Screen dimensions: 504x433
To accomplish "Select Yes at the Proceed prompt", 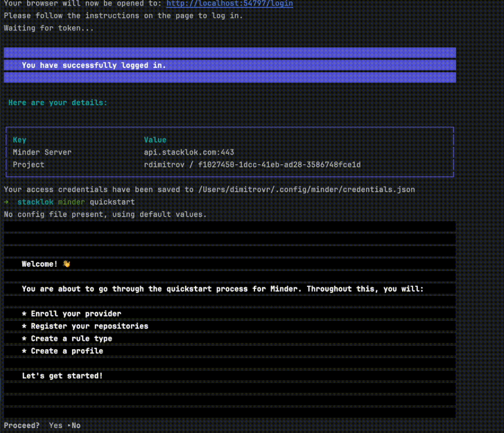I will (55, 425).
